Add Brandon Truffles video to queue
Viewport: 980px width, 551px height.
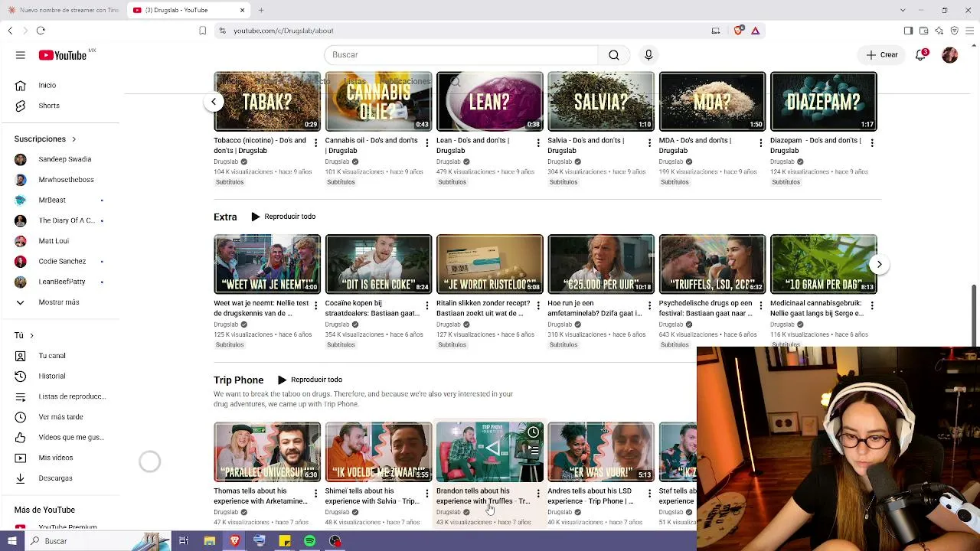pyautogui.click(x=533, y=450)
